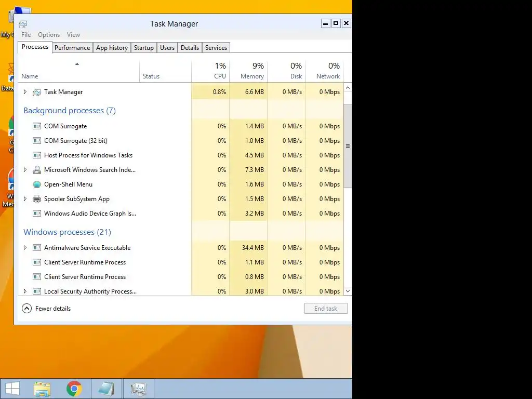Viewport: 532px width, 399px height.
Task: Click the Host Process for Windows Tasks icon
Action: click(37, 155)
